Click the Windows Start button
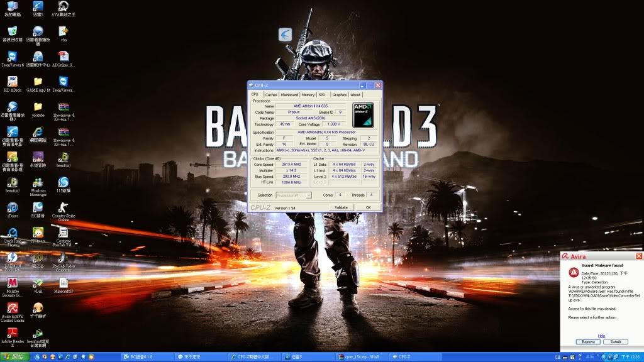This screenshot has height=362, width=644. point(15,357)
